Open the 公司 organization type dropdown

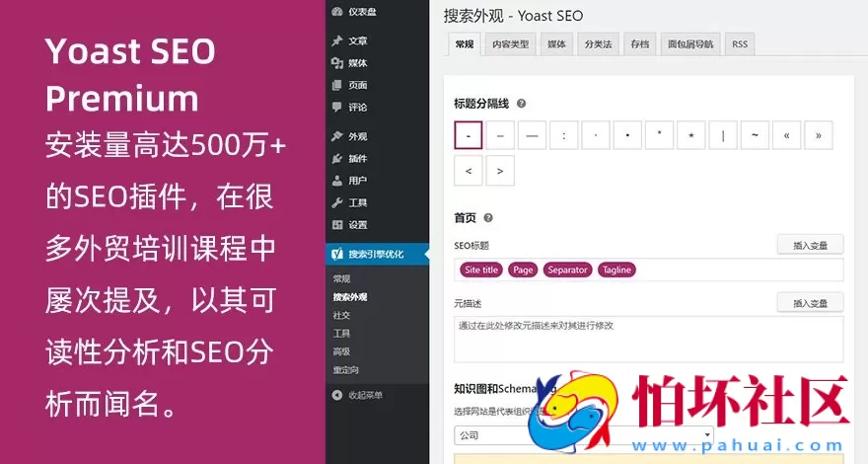pos(584,435)
